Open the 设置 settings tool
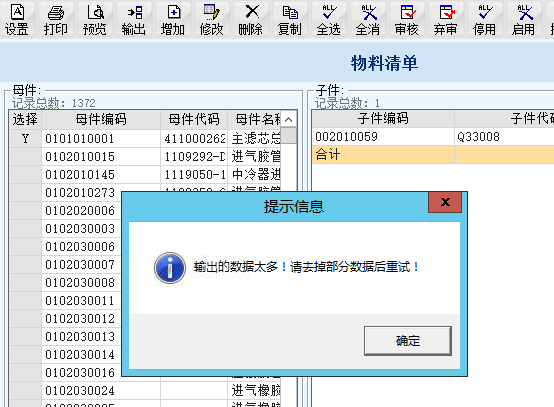This screenshot has width=554, height=407. pyautogui.click(x=17, y=19)
